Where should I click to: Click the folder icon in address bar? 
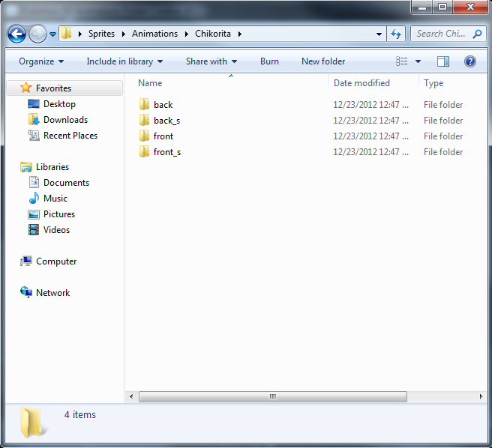point(67,33)
